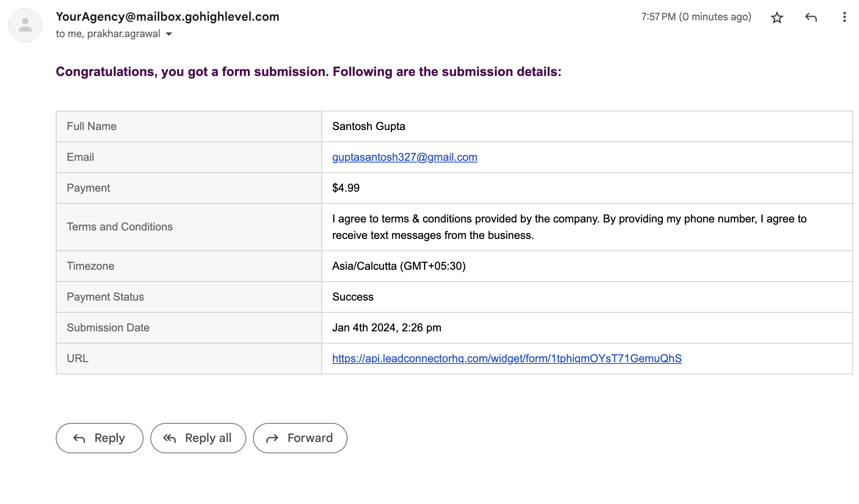The height and width of the screenshot is (504, 859).
Task: Click the Success payment status value
Action: click(x=353, y=297)
